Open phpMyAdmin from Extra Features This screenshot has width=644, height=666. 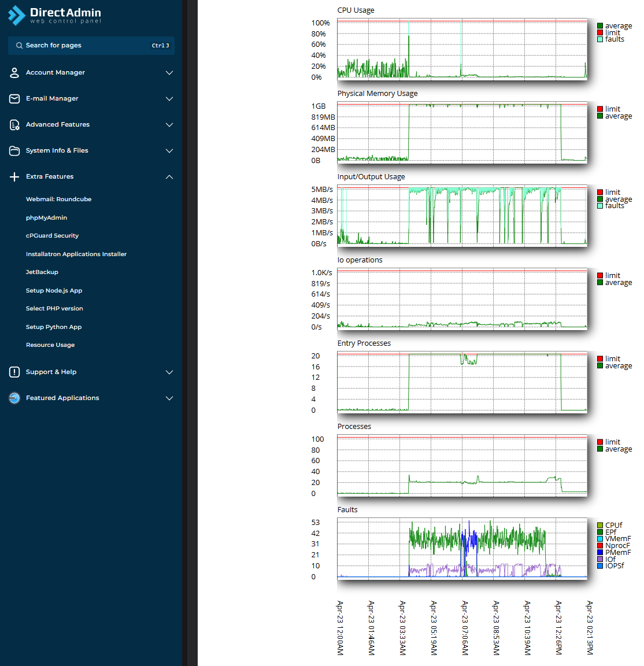(x=46, y=218)
